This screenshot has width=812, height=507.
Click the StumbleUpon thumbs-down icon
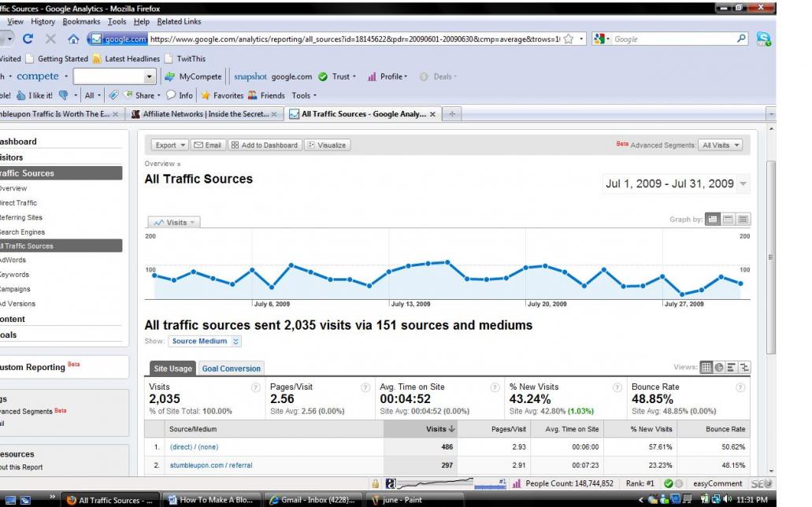[64, 95]
